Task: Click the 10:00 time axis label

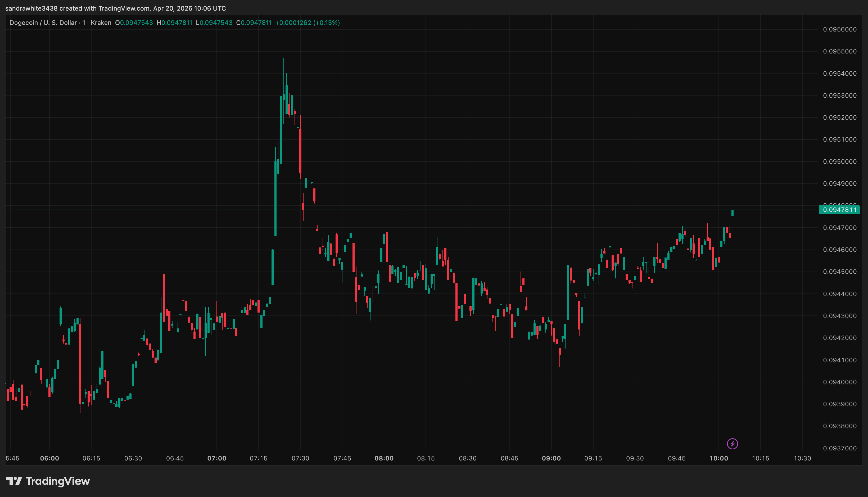Action: coord(719,458)
